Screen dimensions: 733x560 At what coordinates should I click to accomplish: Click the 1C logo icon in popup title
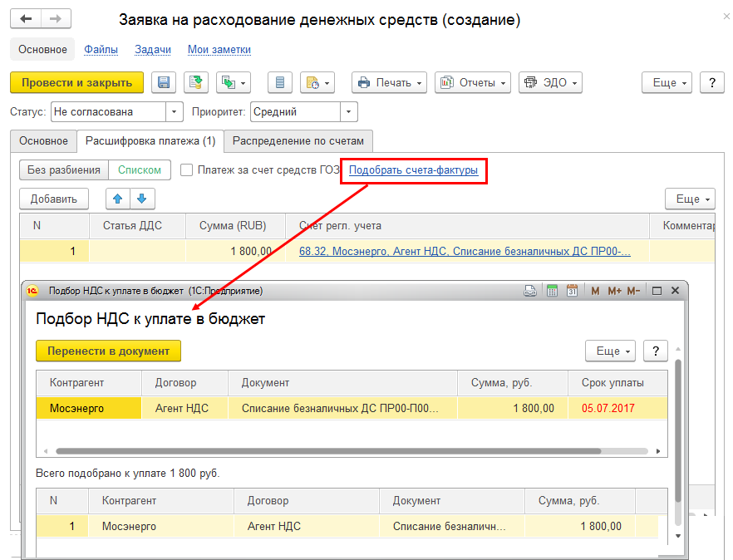tap(32, 291)
